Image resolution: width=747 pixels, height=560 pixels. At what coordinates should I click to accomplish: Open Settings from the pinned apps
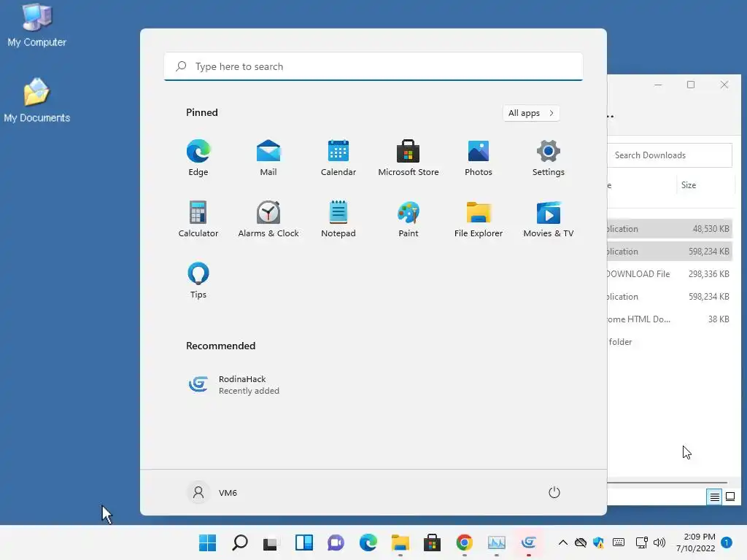[x=549, y=158]
